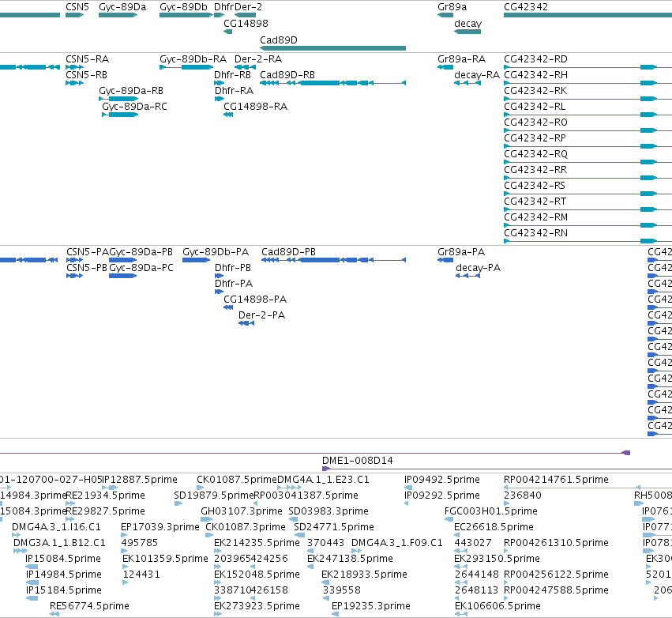The height and width of the screenshot is (618, 672).
Task: Open protein Gr89a-PA label
Action: 461,252
